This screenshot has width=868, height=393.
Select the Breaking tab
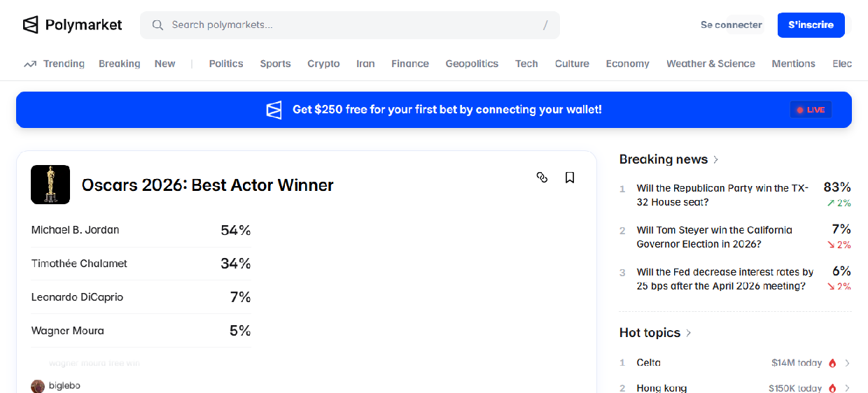(x=119, y=64)
